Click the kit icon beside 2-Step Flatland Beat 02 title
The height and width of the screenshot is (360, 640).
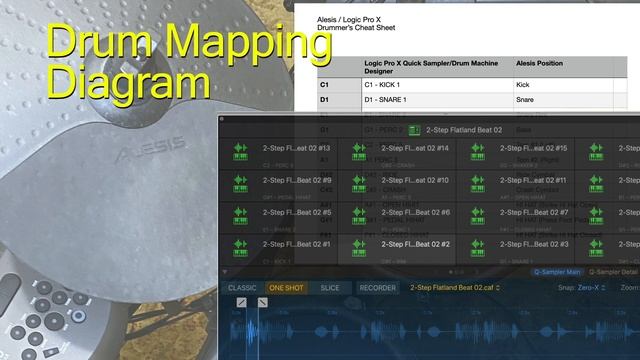click(414, 130)
